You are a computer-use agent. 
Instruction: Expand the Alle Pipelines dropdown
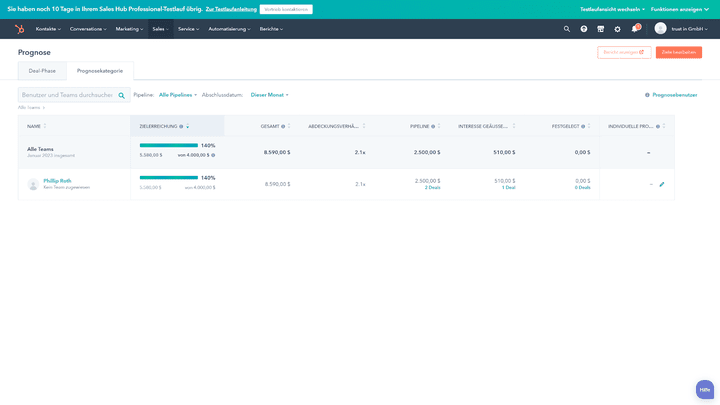[x=178, y=95]
